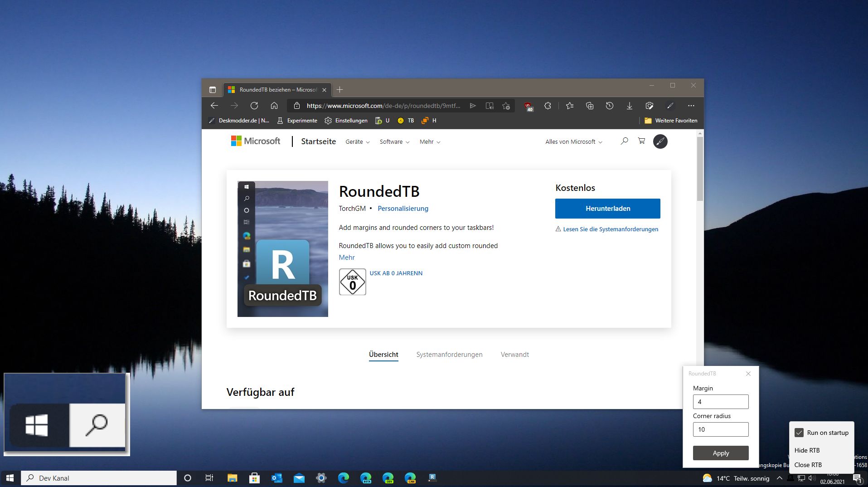Open the RoundedTB app in taskbar

432,477
